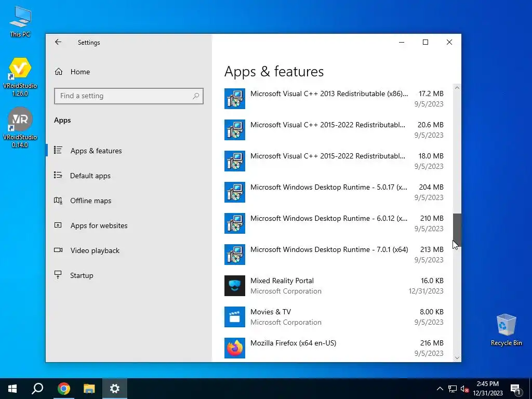
Task: Select the Startup sidebar icon
Action: click(x=58, y=275)
